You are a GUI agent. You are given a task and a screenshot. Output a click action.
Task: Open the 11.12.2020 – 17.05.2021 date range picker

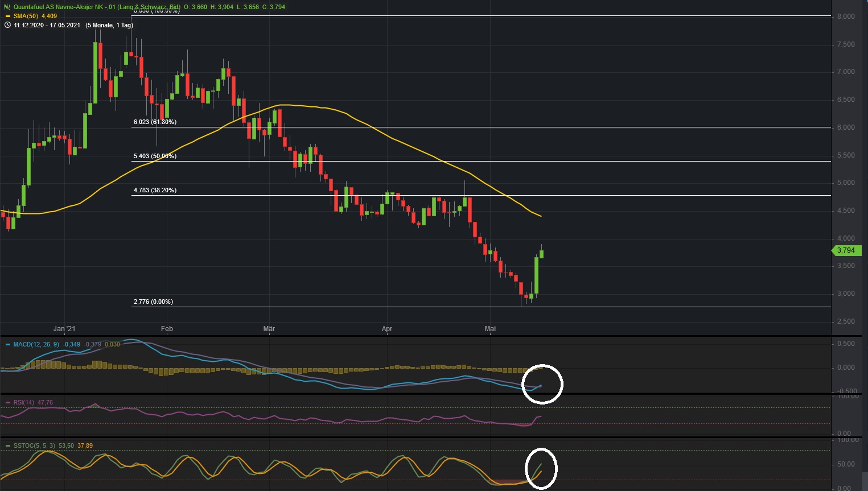48,25
